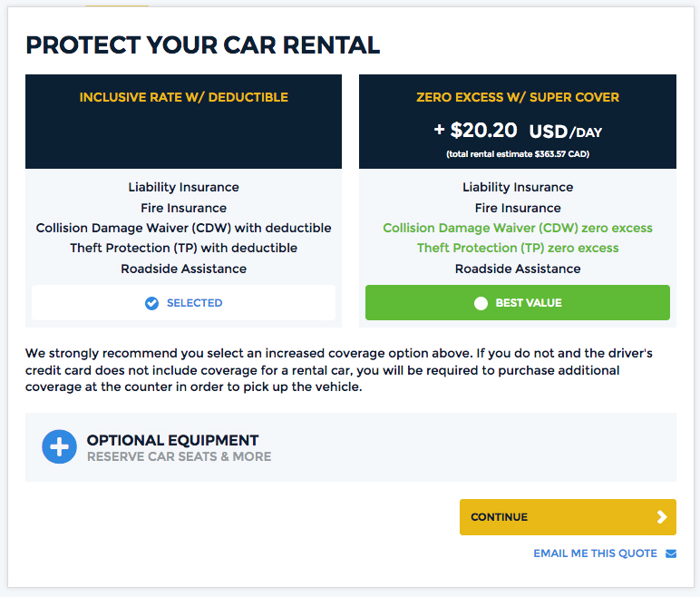Select the Zero Excess w/ Super Cover header
The height and width of the screenshot is (597, 700).
coord(518,97)
